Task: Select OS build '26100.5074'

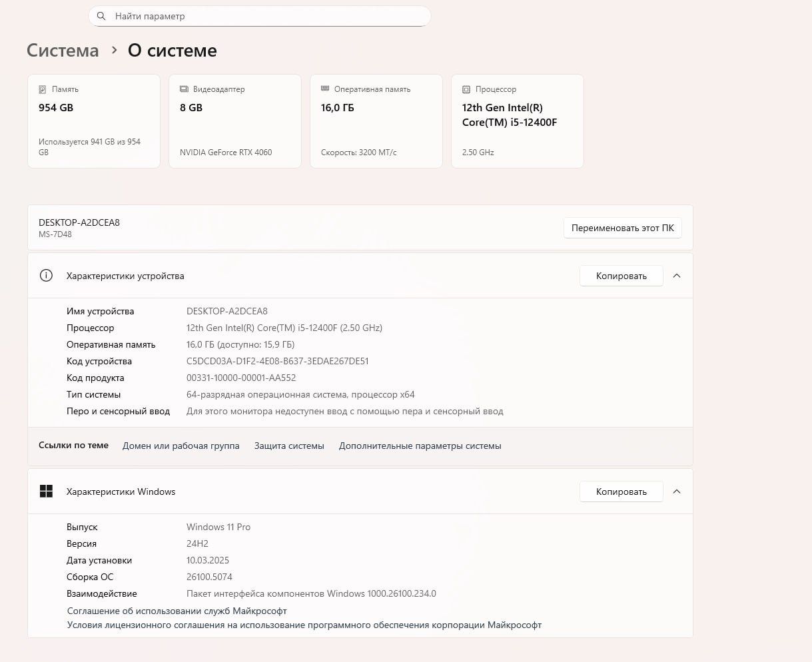Action: (209, 577)
